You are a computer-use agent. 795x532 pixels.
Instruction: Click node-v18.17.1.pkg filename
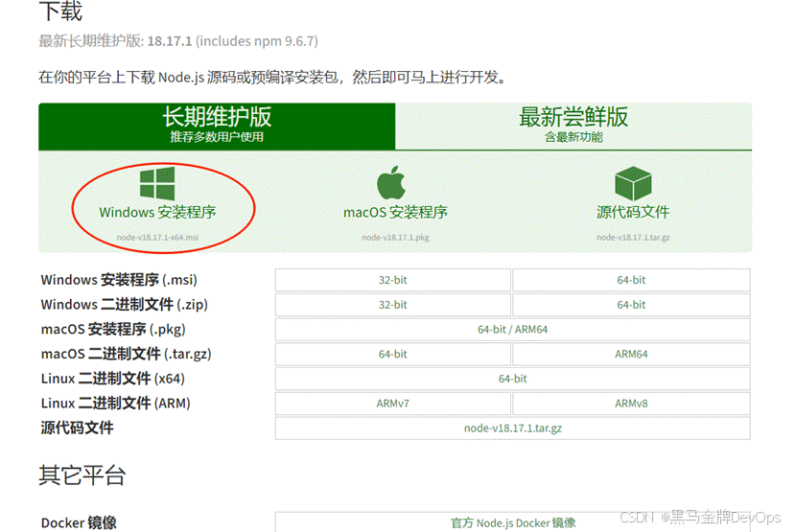click(x=395, y=237)
